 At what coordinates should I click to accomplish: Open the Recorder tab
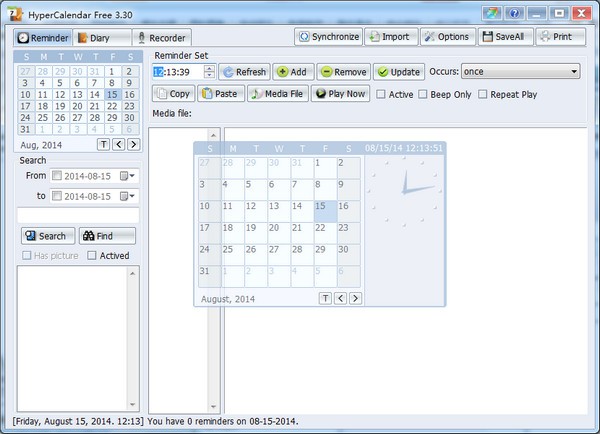point(162,38)
